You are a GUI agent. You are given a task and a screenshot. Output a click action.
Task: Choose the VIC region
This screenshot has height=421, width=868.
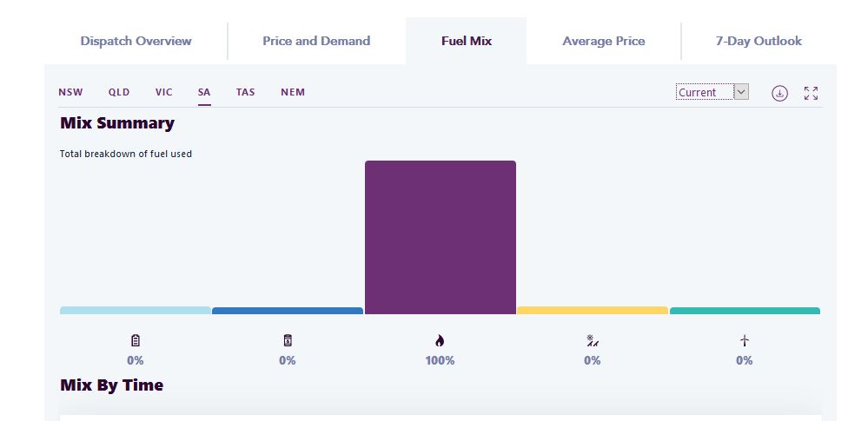point(164,92)
